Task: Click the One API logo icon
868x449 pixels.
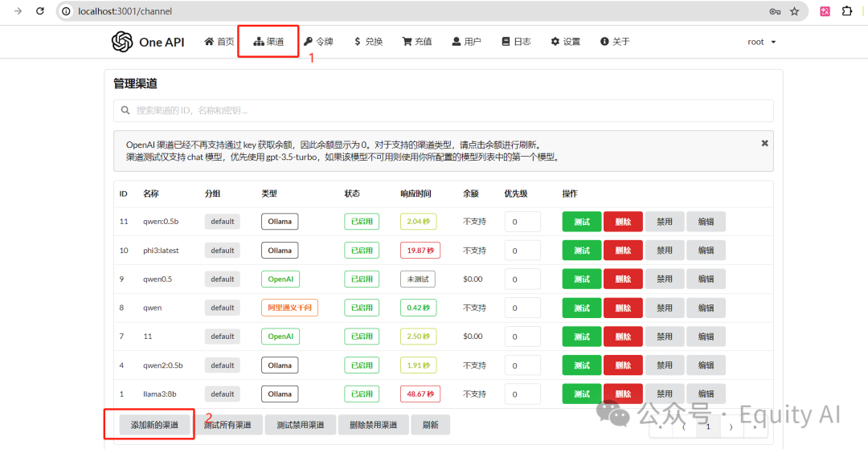Action: click(122, 42)
